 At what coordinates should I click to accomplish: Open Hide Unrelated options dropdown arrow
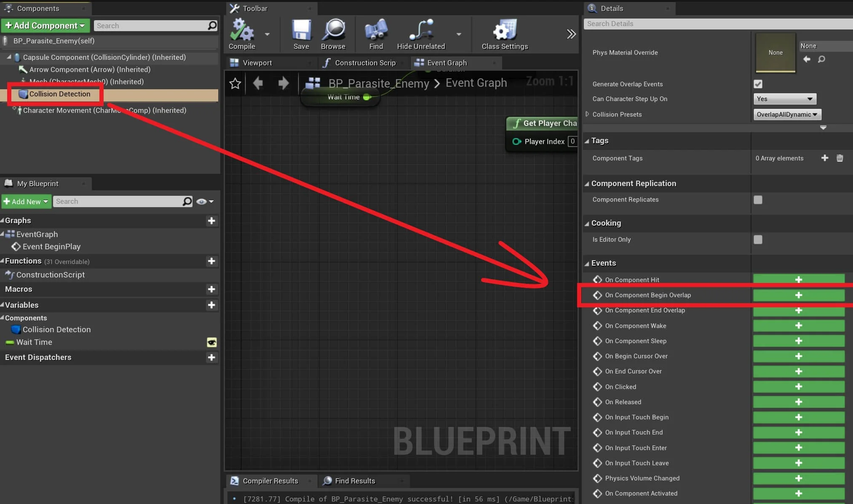click(x=459, y=34)
